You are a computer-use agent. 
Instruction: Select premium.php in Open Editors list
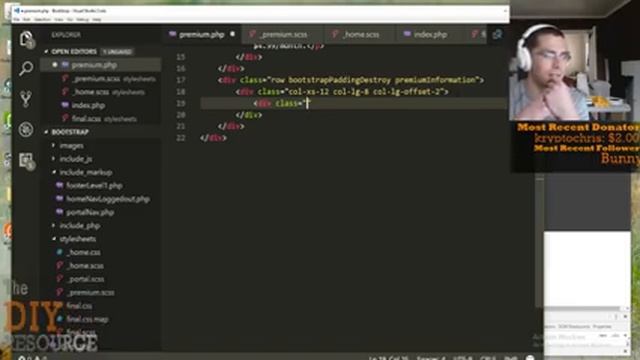[100, 65]
